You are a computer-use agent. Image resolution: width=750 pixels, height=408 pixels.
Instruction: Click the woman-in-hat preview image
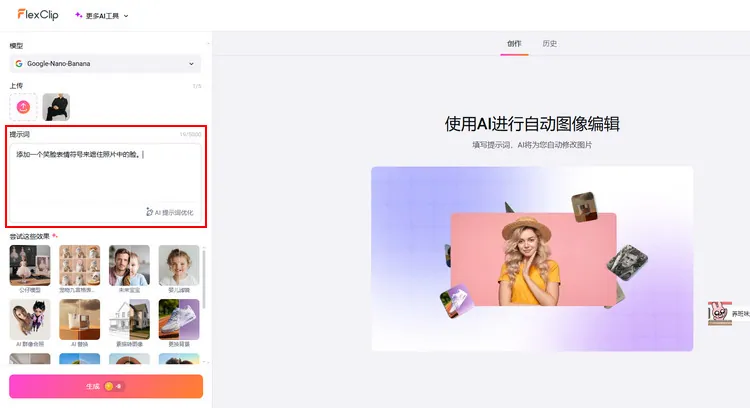click(x=533, y=259)
